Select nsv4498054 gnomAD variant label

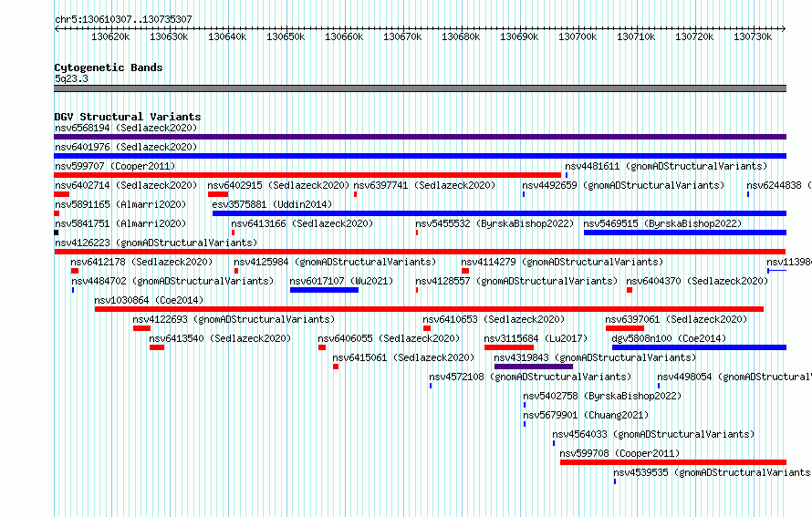[x=734, y=377]
